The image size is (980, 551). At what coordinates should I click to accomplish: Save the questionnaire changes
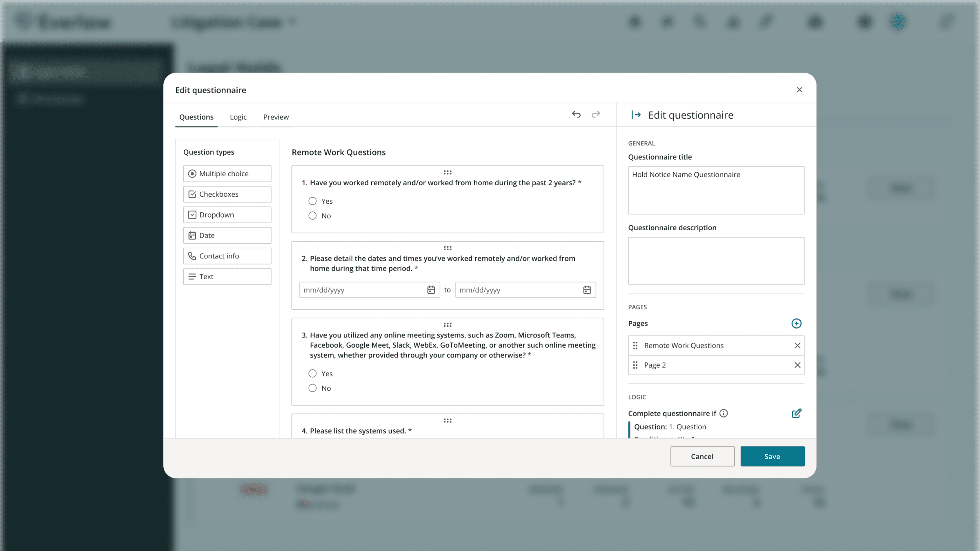click(772, 456)
